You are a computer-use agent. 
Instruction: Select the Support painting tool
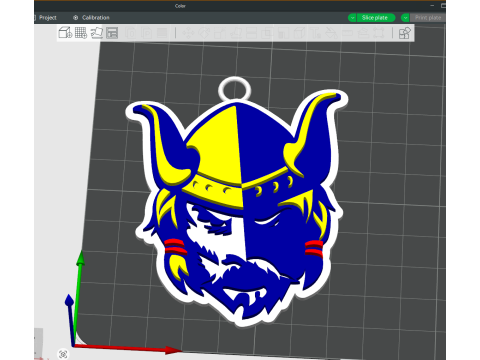click(282, 33)
